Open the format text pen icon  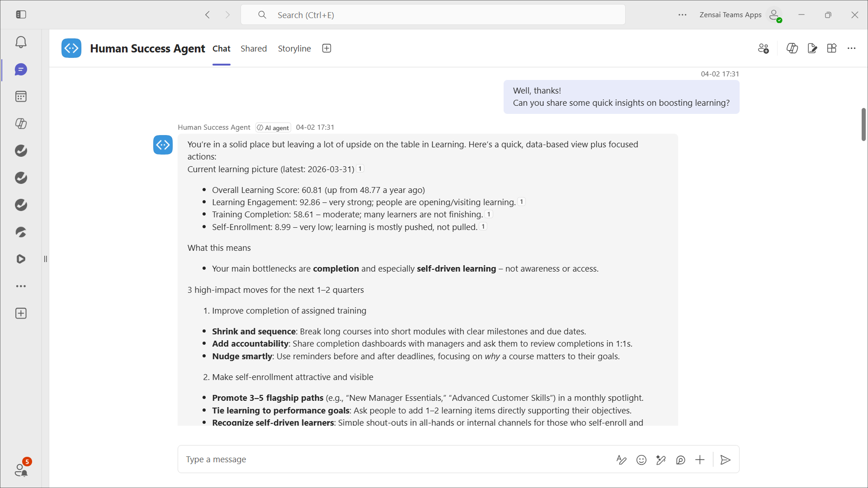click(621, 460)
